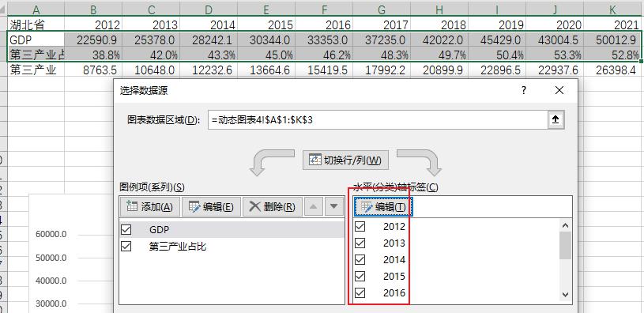This screenshot has width=644, height=313.
Task: Open the dialog help question mark
Action: click(x=524, y=90)
